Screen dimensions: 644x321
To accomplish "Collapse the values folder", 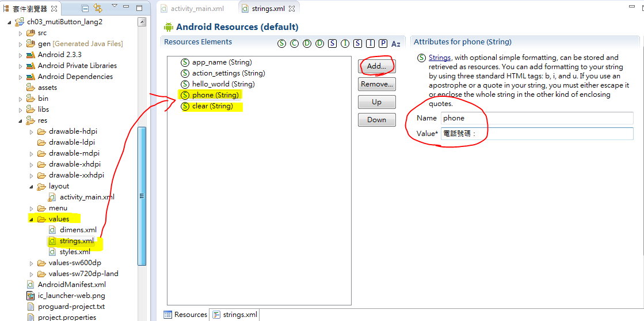I will point(31,220).
